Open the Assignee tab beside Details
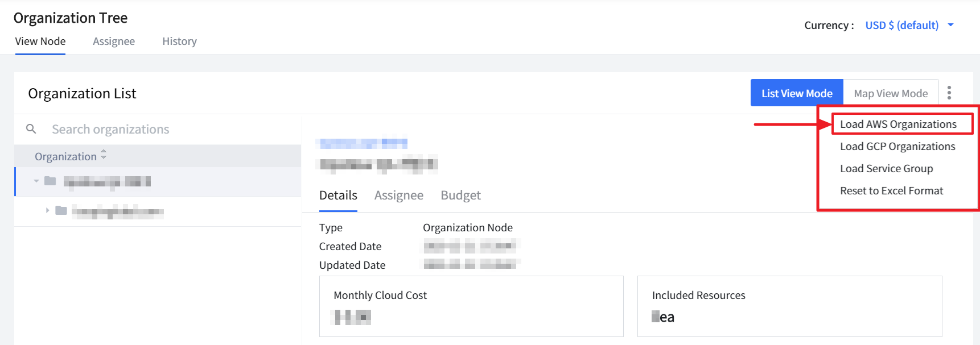This screenshot has width=980, height=345. pyautogui.click(x=398, y=195)
